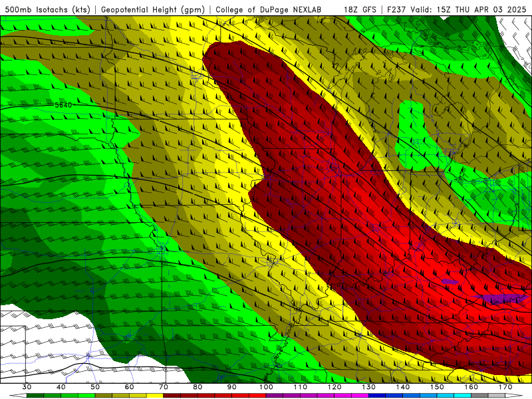
Task: Click the '160' value on the color scale
Action: (x=471, y=387)
